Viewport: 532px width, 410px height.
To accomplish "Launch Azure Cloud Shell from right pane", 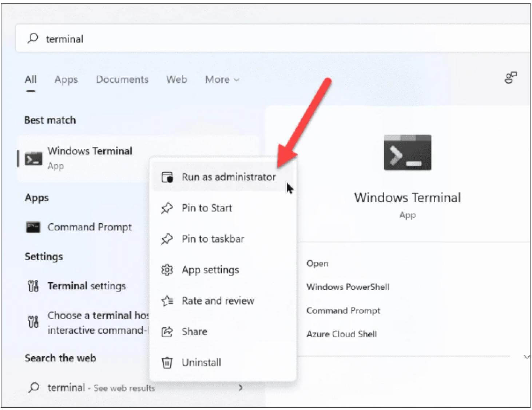I will (341, 334).
